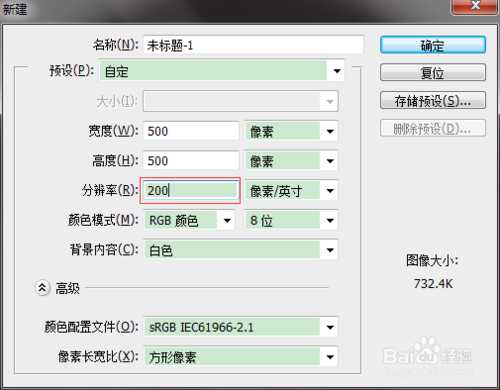
Task: Collapse the 高级 advanced section
Action: point(42,288)
